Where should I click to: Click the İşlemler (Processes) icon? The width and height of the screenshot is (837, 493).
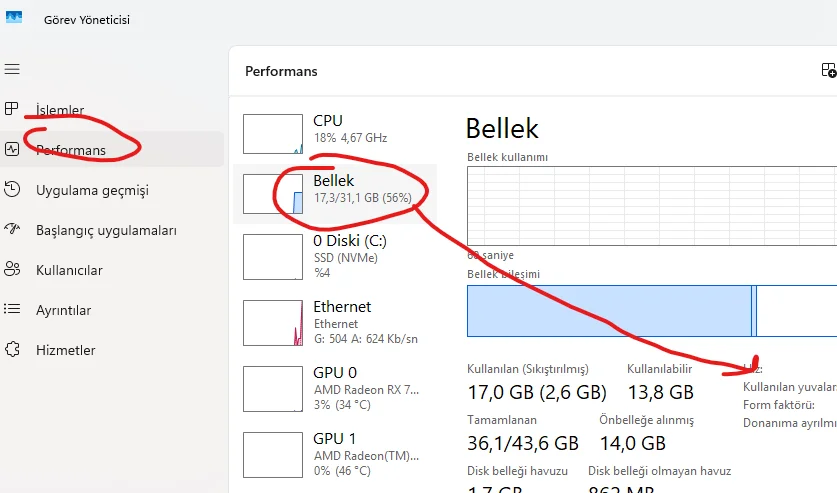coord(12,109)
